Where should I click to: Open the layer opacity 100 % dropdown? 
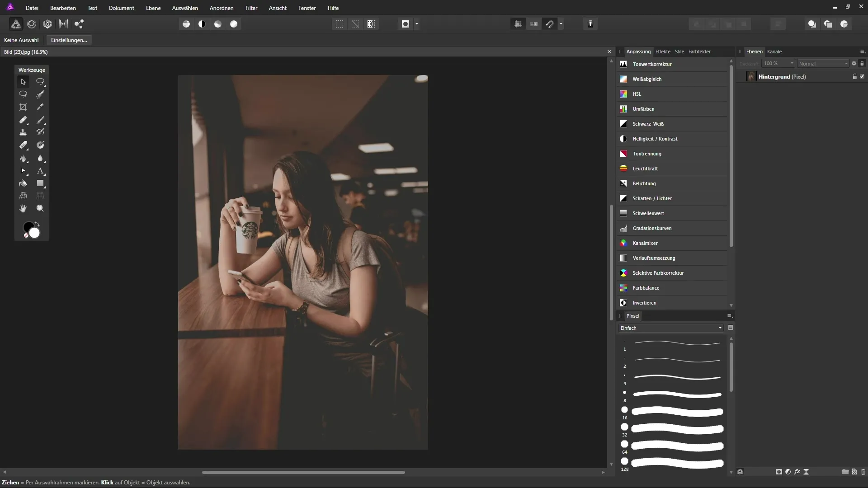point(778,63)
